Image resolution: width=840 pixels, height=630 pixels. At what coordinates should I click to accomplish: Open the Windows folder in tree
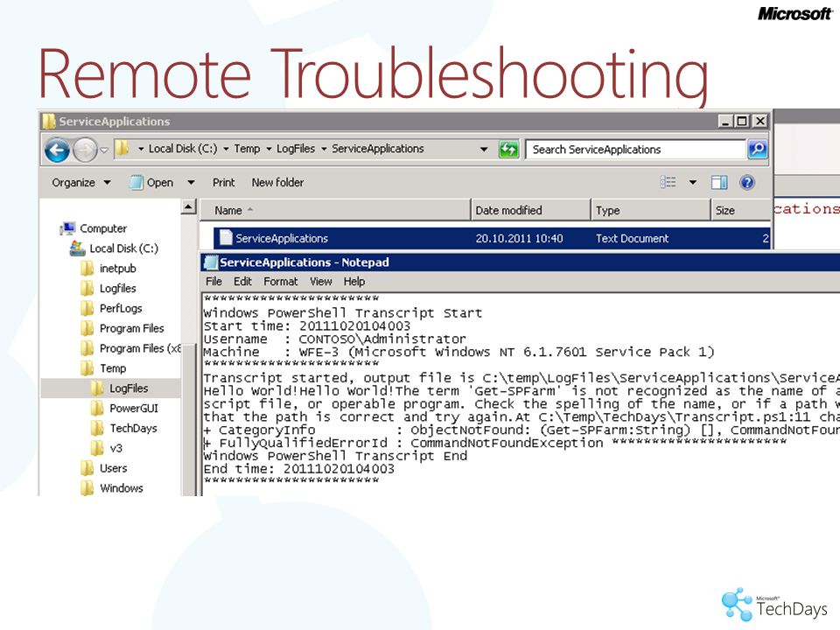[x=112, y=488]
